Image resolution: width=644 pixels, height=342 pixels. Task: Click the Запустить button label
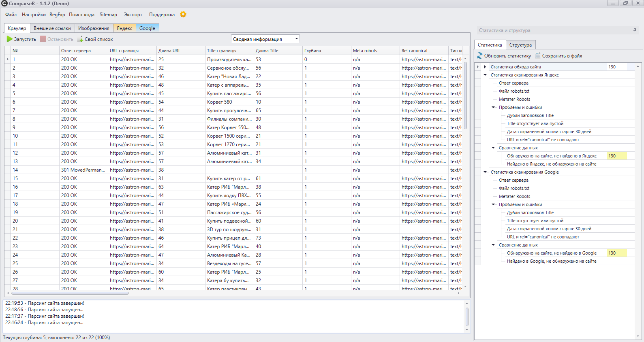click(x=25, y=39)
